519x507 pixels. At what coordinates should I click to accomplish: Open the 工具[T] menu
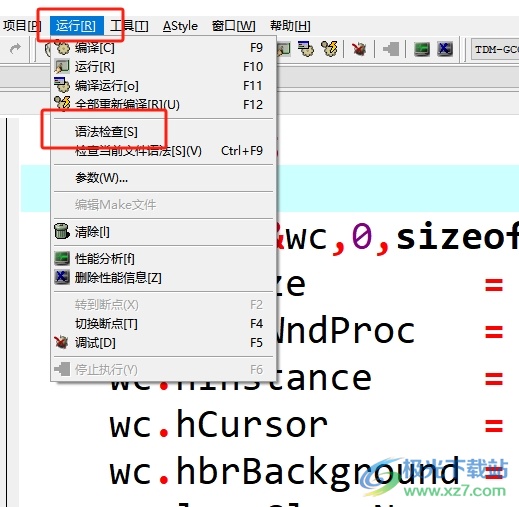click(x=129, y=26)
